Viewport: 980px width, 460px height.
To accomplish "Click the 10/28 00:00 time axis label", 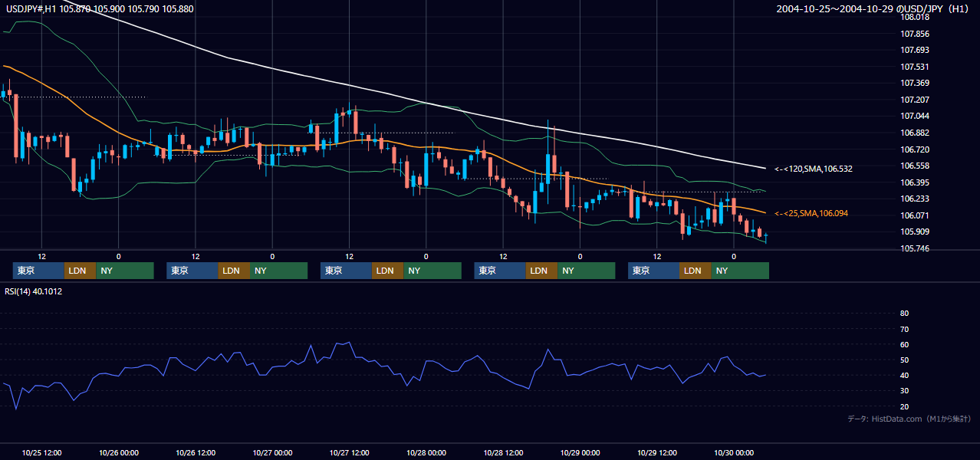I will tap(426, 452).
